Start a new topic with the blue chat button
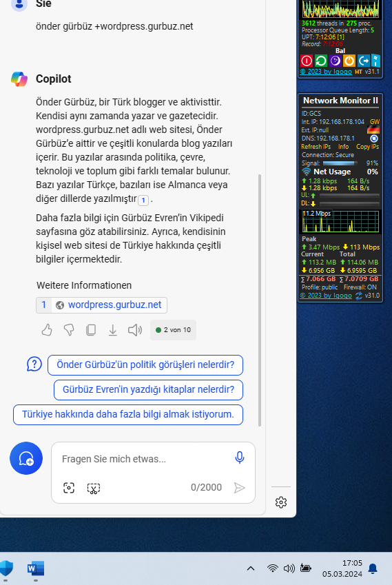This screenshot has height=585, width=392. pyautogui.click(x=26, y=458)
